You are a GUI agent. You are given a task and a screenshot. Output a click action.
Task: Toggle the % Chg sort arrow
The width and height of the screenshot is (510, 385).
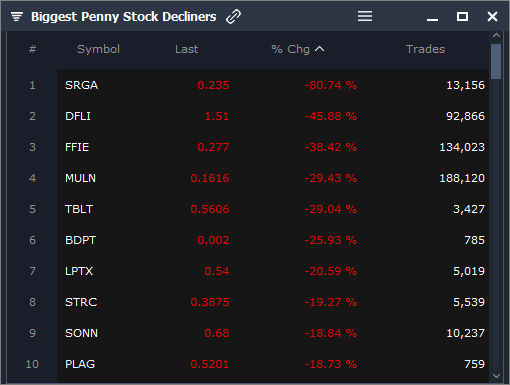(x=320, y=49)
